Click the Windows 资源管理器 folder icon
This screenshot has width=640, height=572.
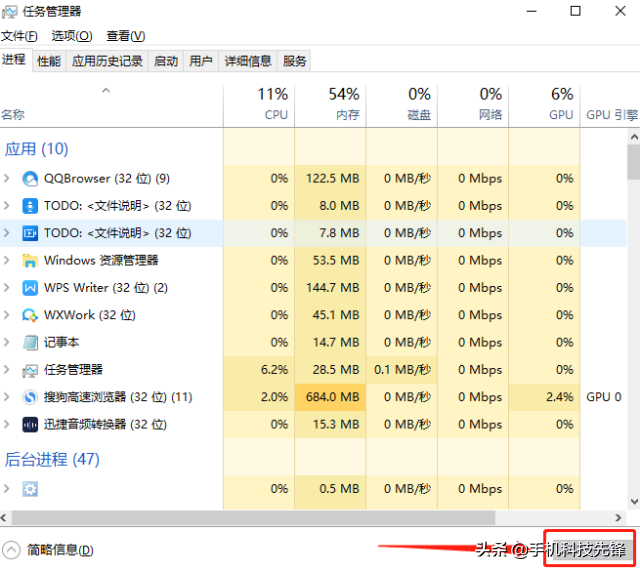click(x=30, y=260)
